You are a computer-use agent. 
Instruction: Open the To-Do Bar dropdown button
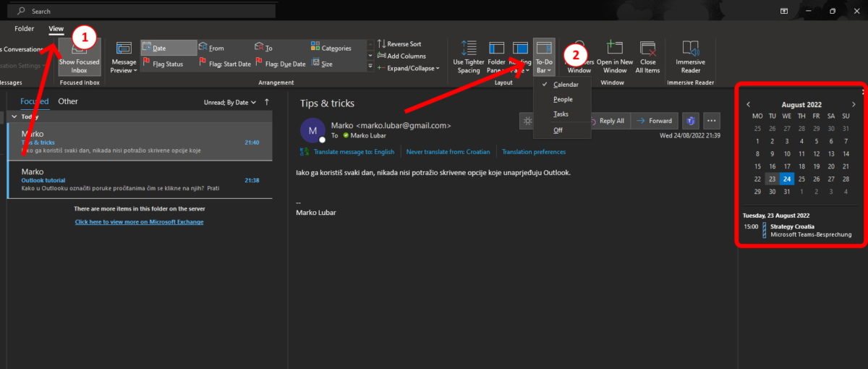pyautogui.click(x=544, y=56)
